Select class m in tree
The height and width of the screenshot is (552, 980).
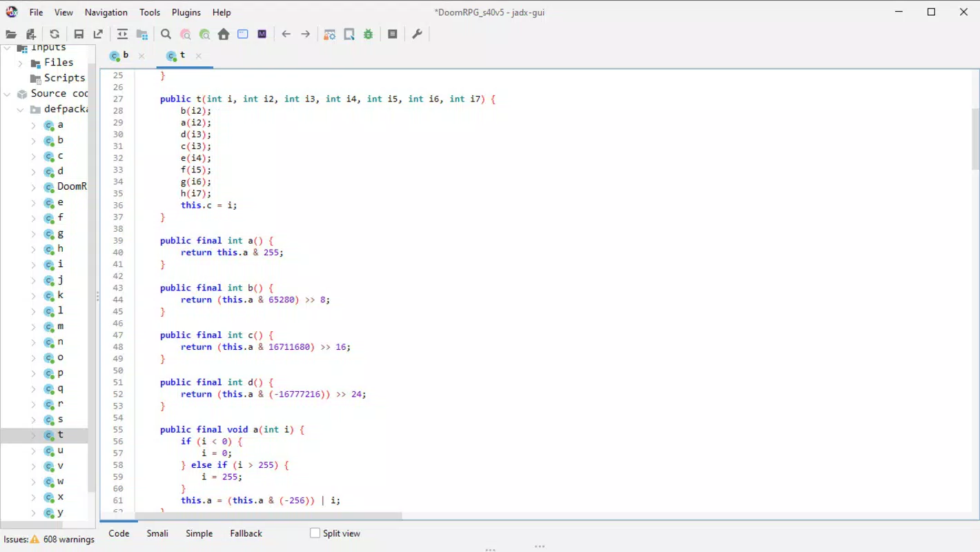(x=60, y=326)
